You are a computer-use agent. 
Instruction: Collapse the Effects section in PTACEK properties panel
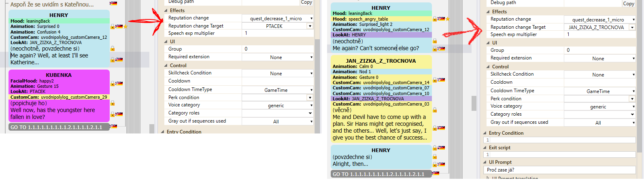[x=166, y=11]
